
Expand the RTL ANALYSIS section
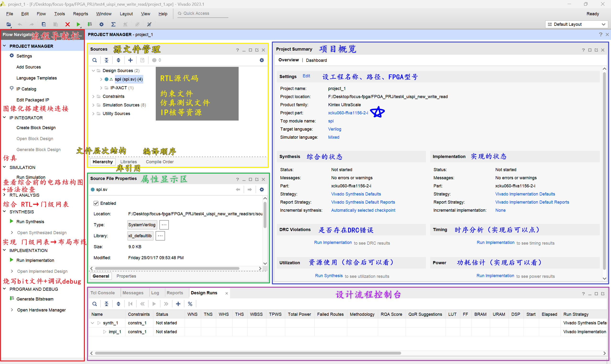[x=4, y=195]
